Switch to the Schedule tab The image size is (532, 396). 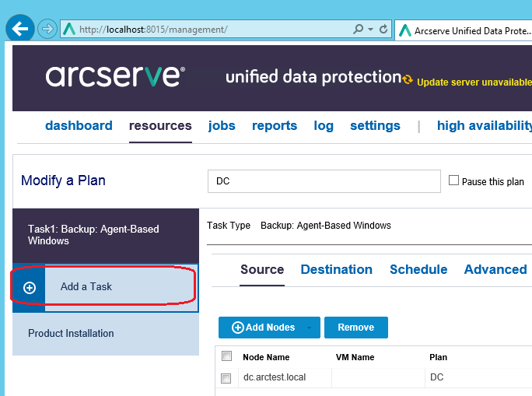418,270
